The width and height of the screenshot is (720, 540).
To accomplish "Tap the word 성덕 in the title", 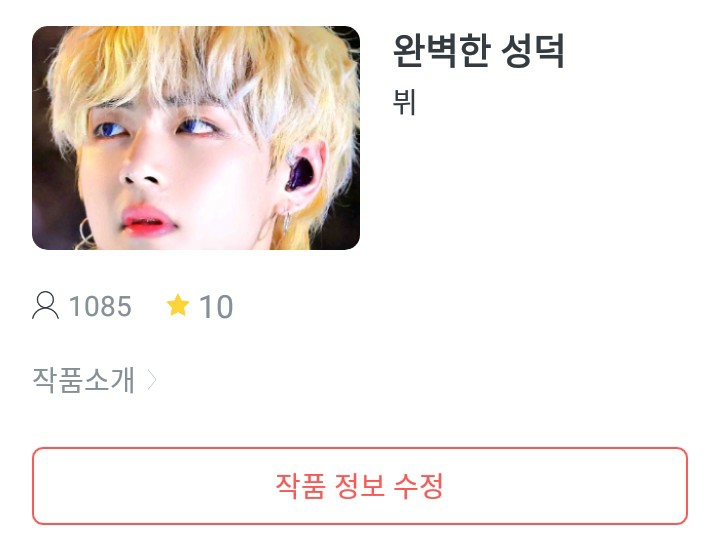I will pos(532,51).
